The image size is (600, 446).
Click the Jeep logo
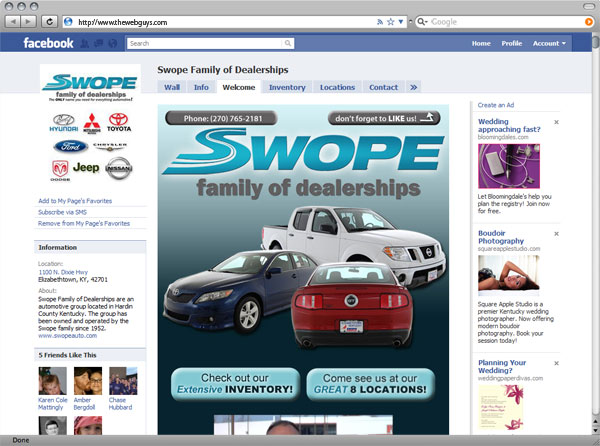86,168
